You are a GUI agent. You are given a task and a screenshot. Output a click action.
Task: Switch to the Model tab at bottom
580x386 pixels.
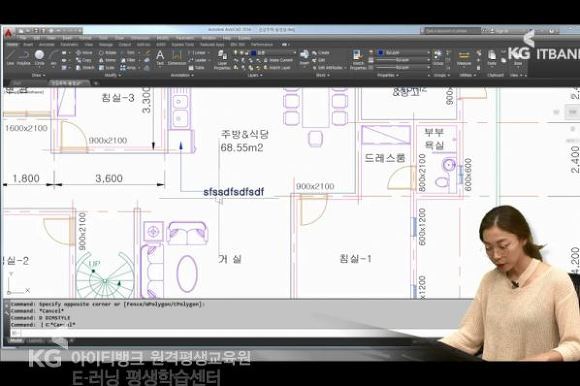[x=16, y=341]
